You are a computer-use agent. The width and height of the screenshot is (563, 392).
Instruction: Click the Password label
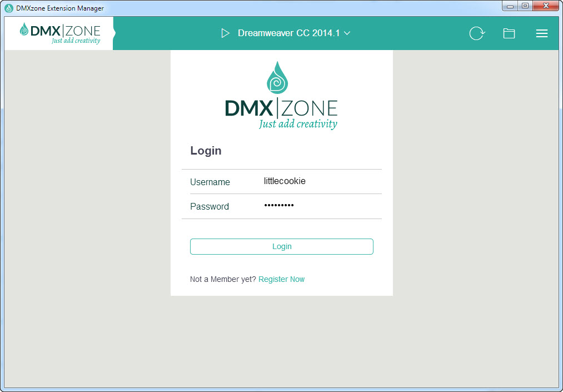[210, 207]
